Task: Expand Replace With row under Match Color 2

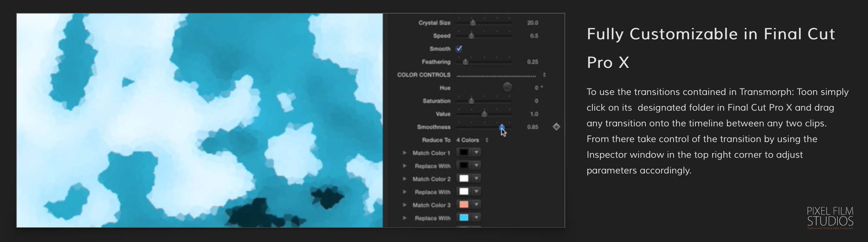Action: pyautogui.click(x=404, y=192)
